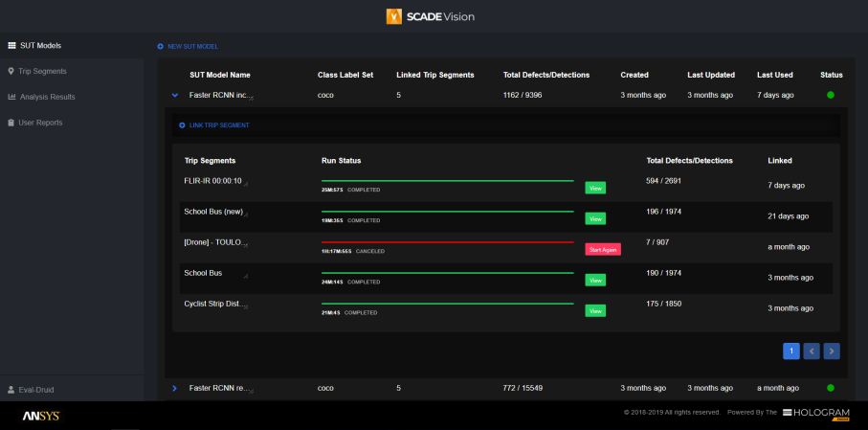
Task: Click the 1162 / 9396 defects value
Action: 523,96
